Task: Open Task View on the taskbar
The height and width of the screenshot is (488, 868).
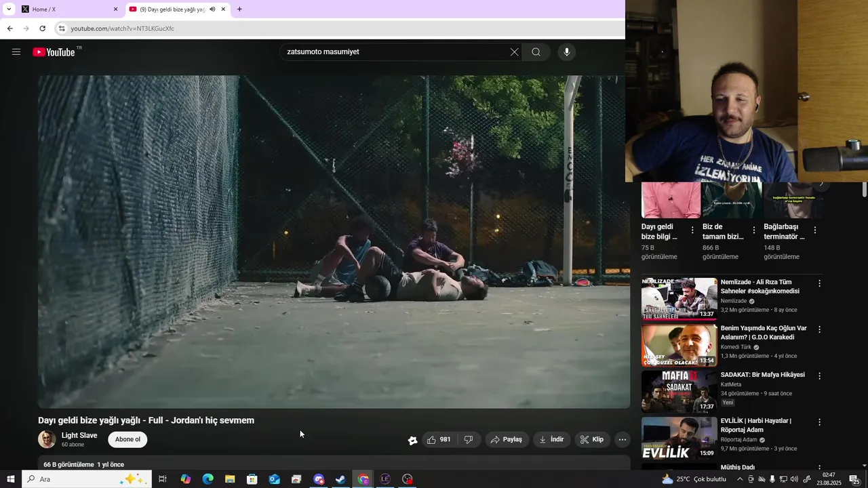Action: [x=163, y=479]
